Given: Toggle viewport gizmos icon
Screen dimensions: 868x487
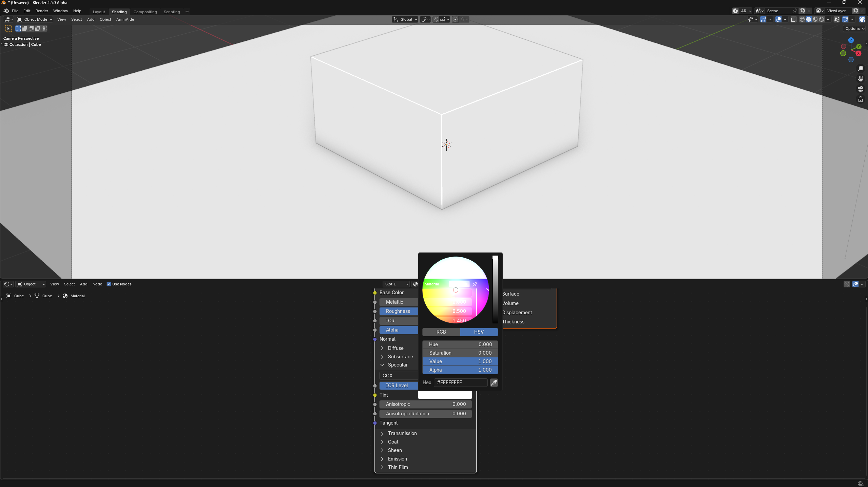Looking at the screenshot, I should click(763, 19).
